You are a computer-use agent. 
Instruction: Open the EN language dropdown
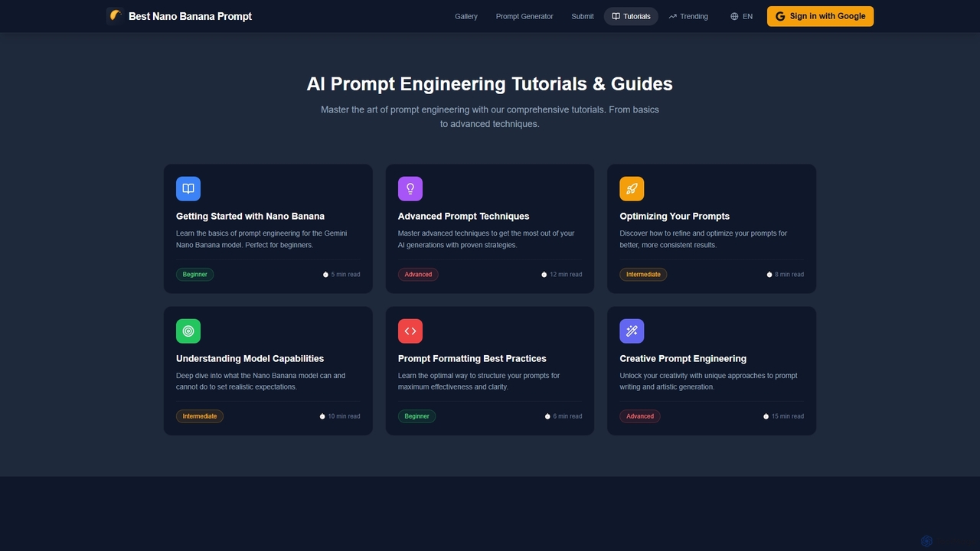point(741,16)
